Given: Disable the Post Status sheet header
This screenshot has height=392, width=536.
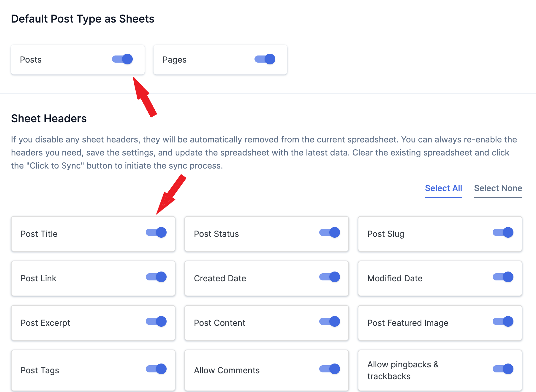Looking at the screenshot, I should coord(329,232).
